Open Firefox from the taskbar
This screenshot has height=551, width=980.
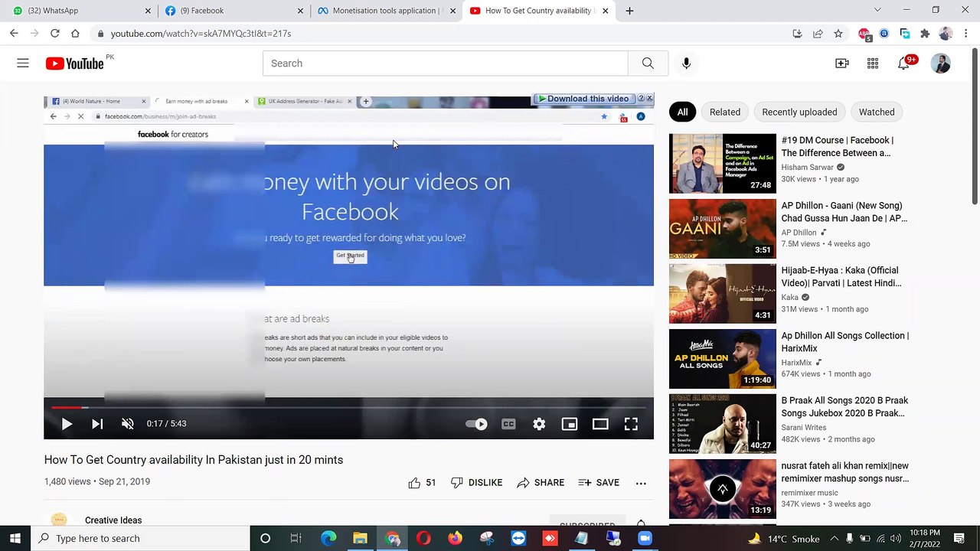point(455,539)
